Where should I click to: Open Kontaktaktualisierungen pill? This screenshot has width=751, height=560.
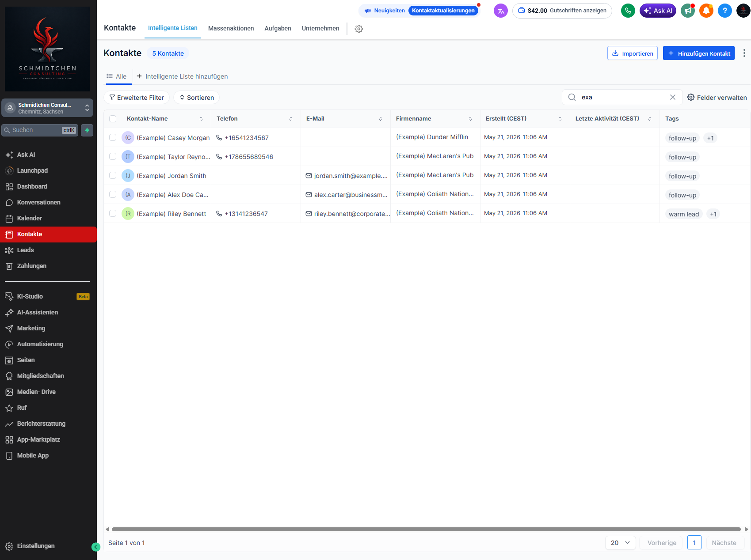[x=443, y=11]
